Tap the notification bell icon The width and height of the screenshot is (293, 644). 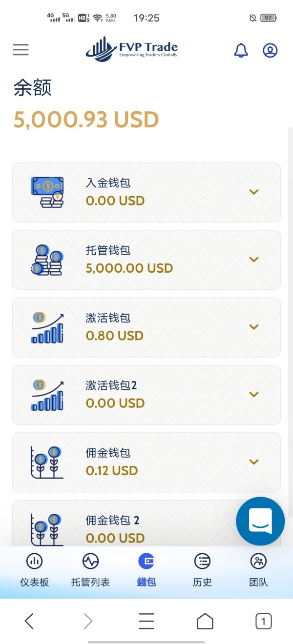[x=241, y=50]
